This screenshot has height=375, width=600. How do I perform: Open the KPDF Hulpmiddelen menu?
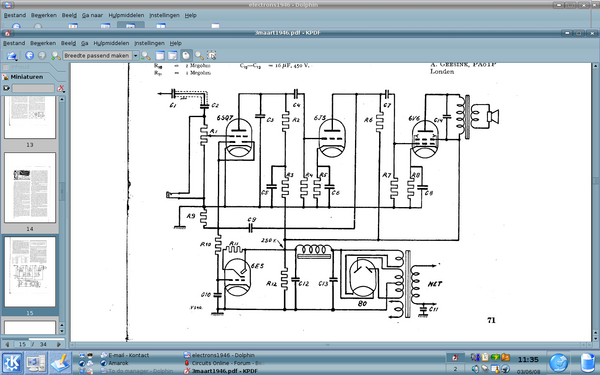[111, 43]
